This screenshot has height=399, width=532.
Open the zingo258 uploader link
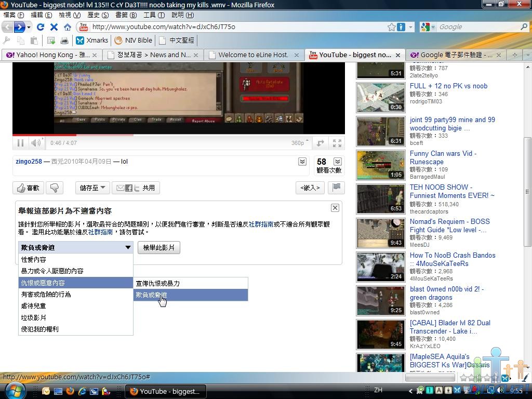[29, 162]
